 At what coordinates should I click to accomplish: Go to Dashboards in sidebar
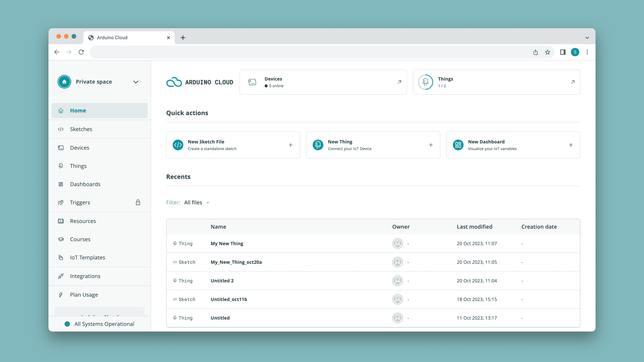pyautogui.click(x=85, y=184)
